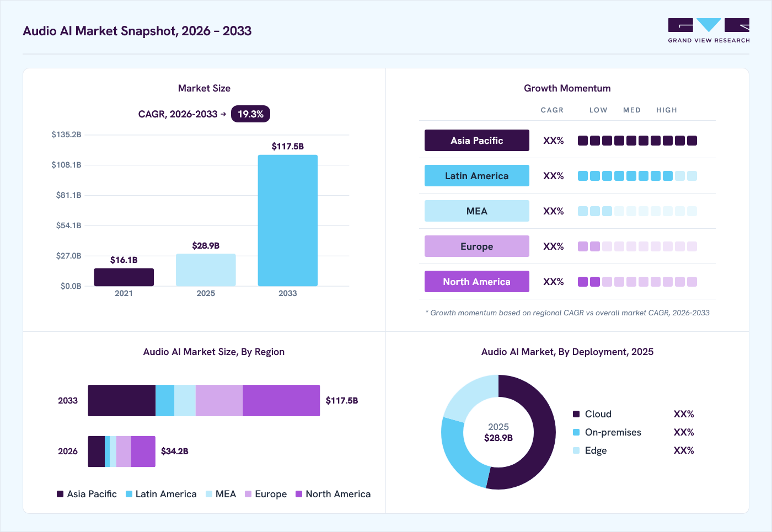Click Asia Pacific segment of 2033 bar
Image resolution: width=772 pixels, height=532 pixels.
point(122,401)
